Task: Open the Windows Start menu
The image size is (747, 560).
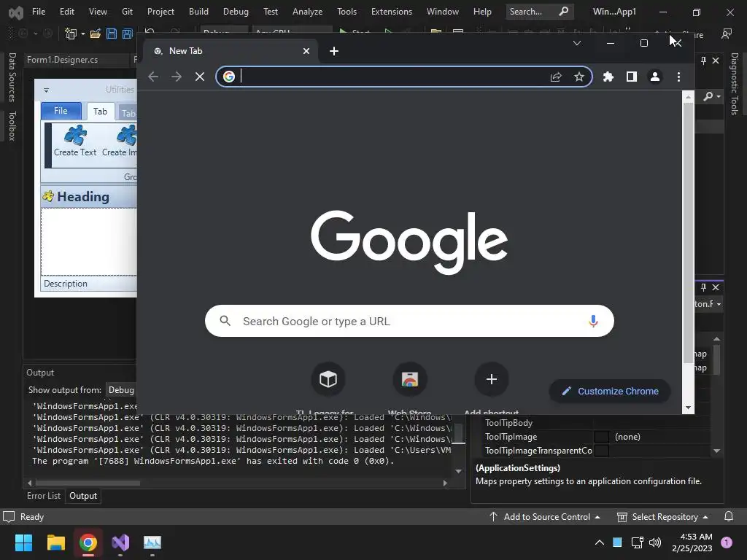Action: click(x=23, y=542)
